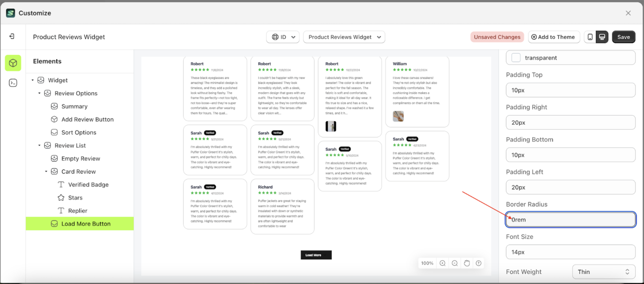Viewport: 644px width, 284px height.
Task: Switch to desktop preview mode
Action: [x=602, y=37]
